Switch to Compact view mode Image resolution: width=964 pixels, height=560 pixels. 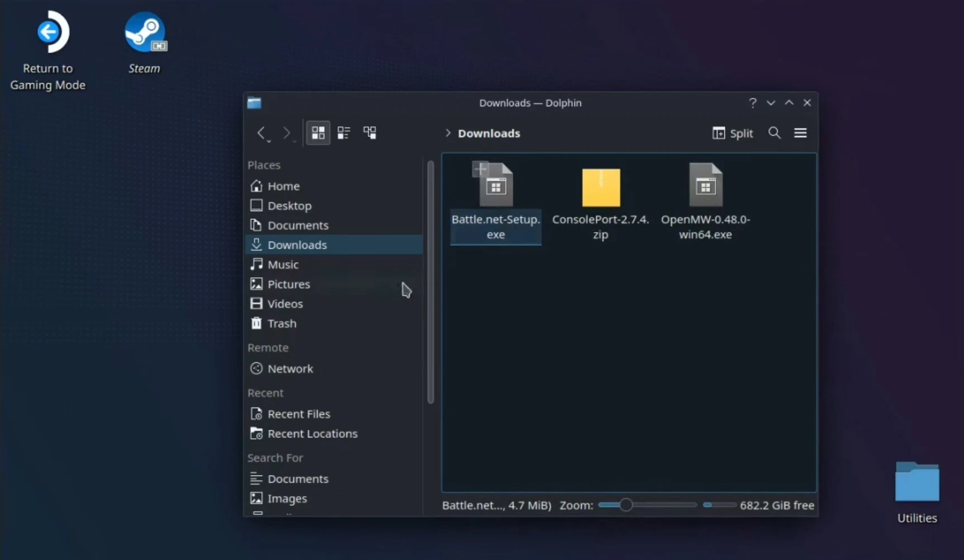[x=344, y=133]
